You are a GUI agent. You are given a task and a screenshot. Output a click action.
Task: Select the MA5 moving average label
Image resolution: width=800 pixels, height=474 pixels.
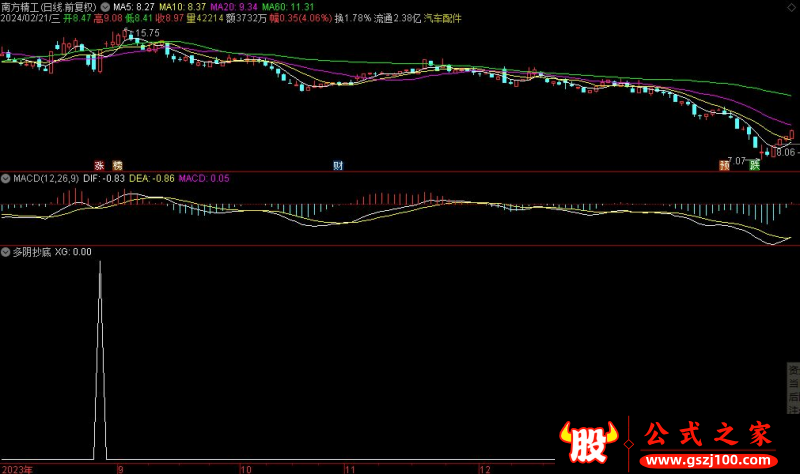coord(132,6)
